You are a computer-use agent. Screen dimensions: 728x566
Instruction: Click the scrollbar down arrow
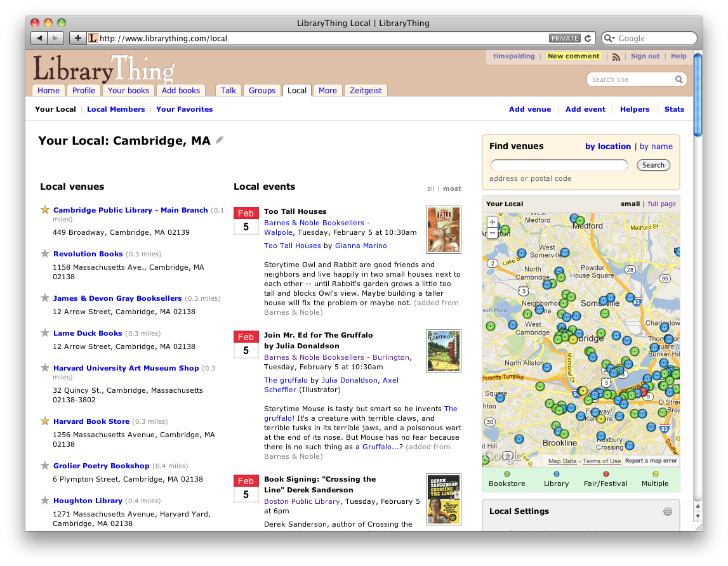click(698, 517)
